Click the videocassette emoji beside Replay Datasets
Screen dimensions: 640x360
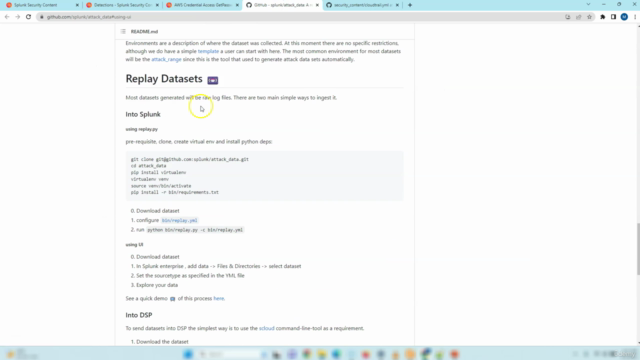tap(213, 80)
